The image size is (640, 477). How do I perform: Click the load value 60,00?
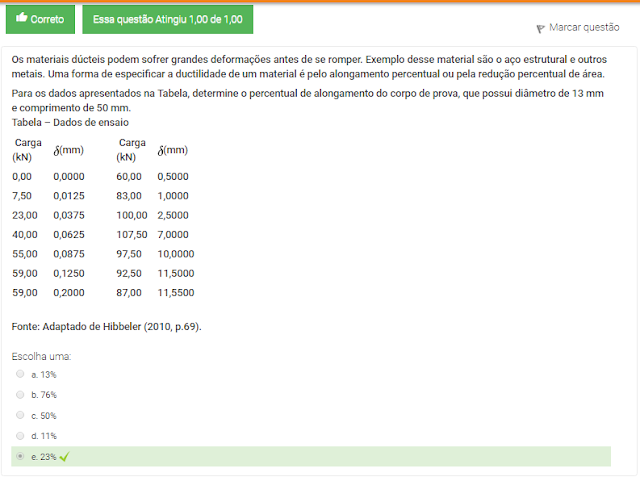click(129, 176)
